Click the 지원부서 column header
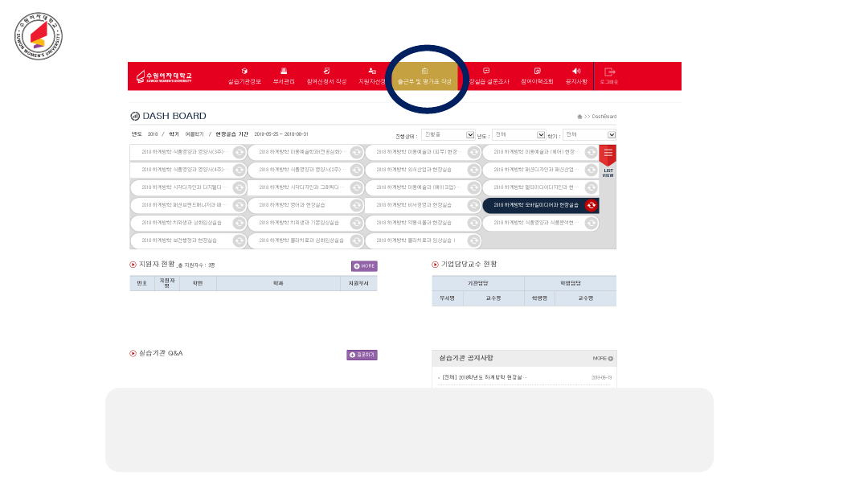 point(358,283)
